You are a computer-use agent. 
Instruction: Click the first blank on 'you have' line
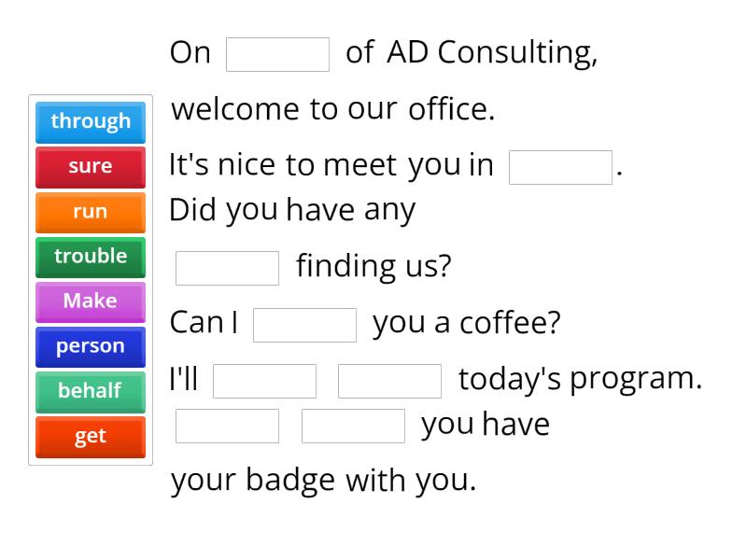tap(227, 426)
